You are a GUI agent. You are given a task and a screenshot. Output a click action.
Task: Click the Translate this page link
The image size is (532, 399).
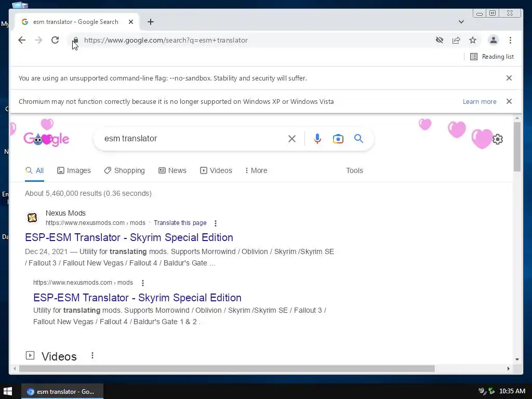coord(180,223)
